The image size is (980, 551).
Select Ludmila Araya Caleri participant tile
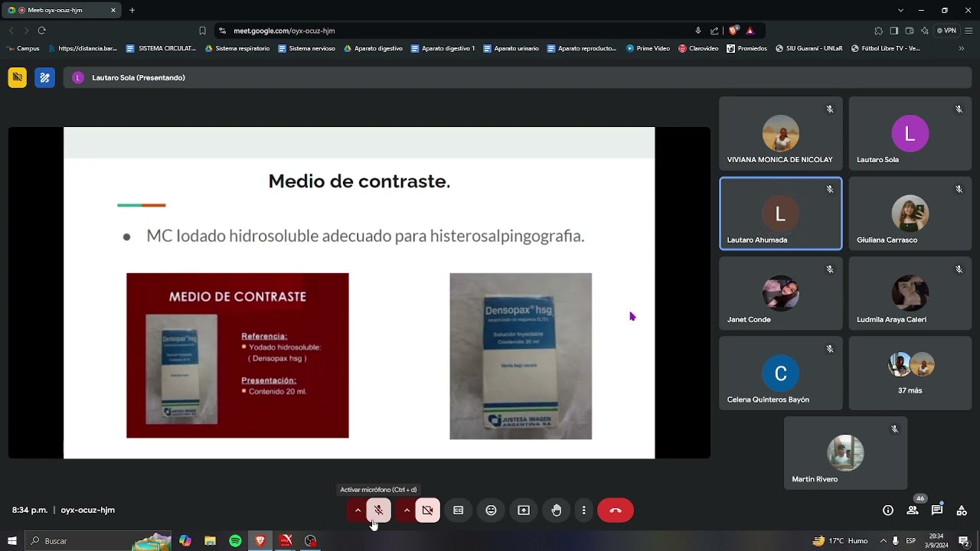[910, 293]
